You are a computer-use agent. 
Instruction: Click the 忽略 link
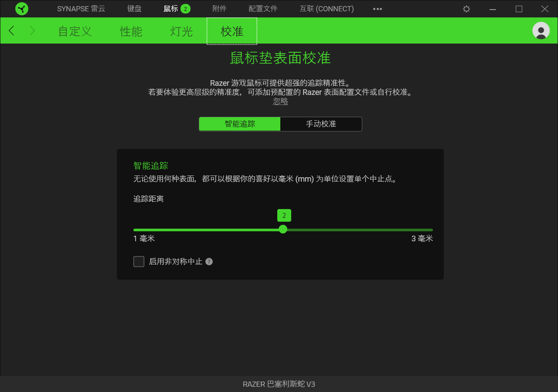tap(280, 101)
